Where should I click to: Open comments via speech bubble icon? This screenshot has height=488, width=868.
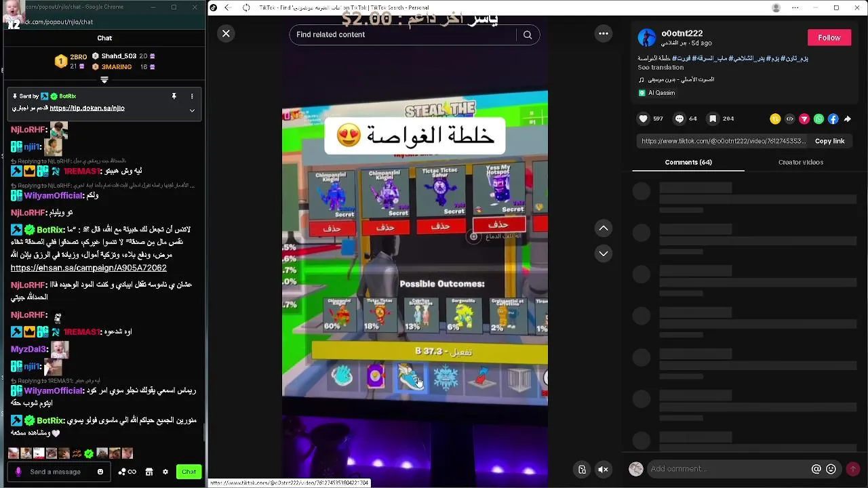tap(679, 119)
